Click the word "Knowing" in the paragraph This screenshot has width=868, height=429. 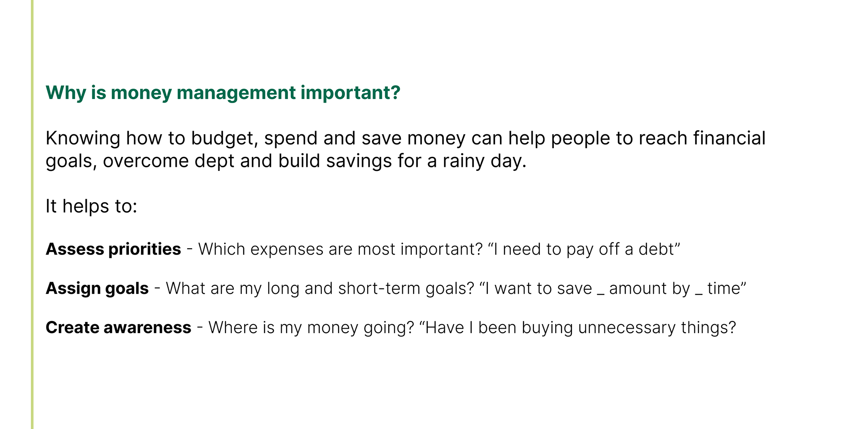click(83, 138)
